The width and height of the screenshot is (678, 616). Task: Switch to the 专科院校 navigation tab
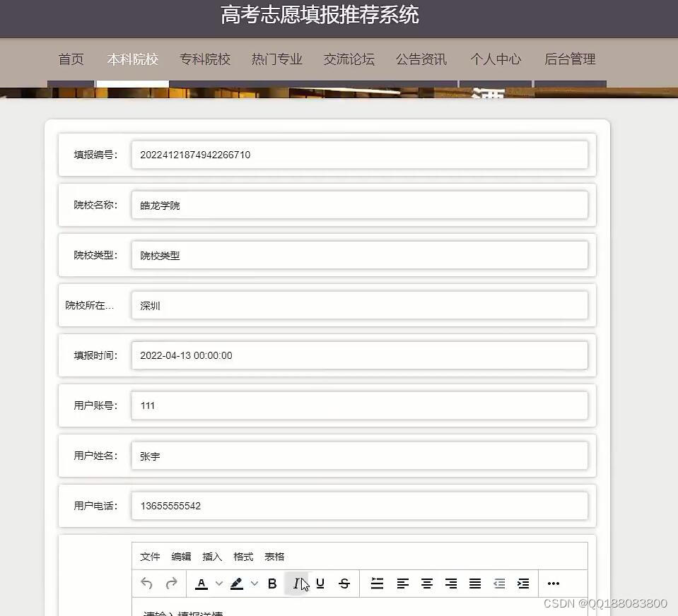coord(205,60)
